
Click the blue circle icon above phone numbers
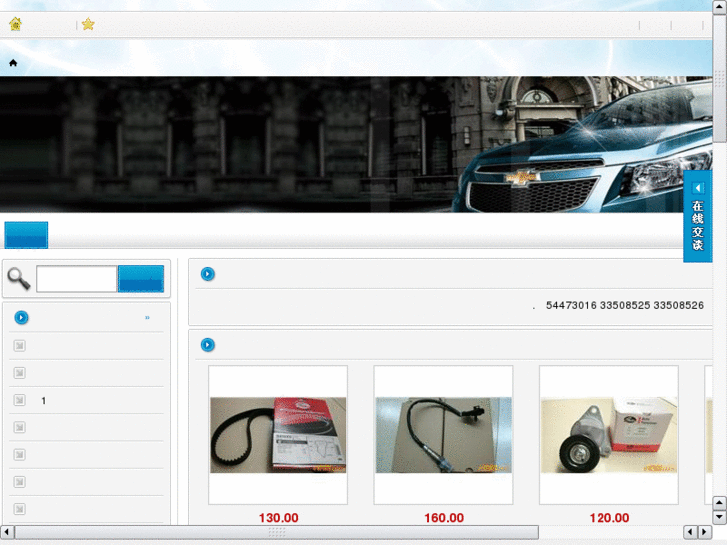[208, 274]
